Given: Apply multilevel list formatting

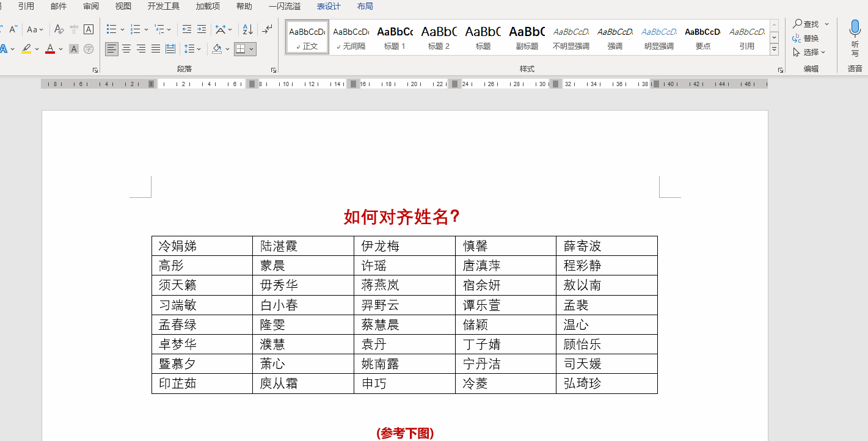Looking at the screenshot, I should [x=159, y=29].
